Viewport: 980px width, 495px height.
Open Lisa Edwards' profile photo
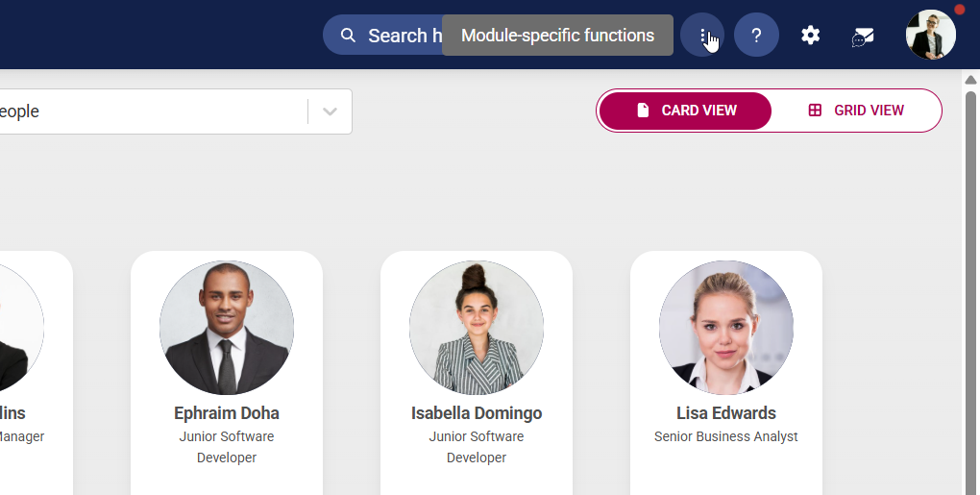pos(726,328)
